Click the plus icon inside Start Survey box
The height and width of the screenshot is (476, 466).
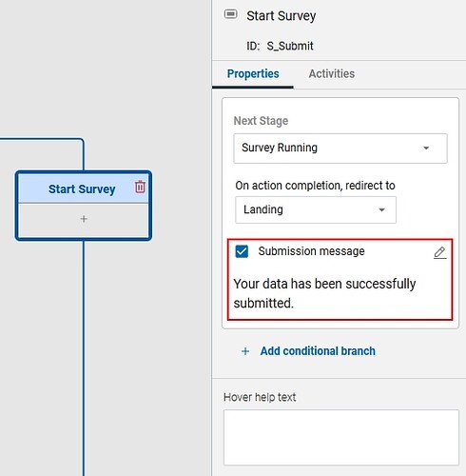(84, 219)
